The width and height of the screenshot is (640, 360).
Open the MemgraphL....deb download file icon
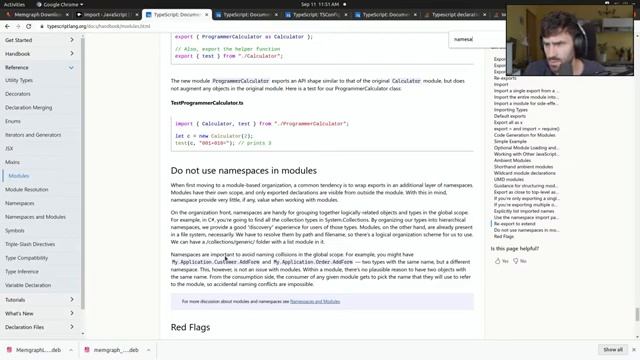point(9,350)
